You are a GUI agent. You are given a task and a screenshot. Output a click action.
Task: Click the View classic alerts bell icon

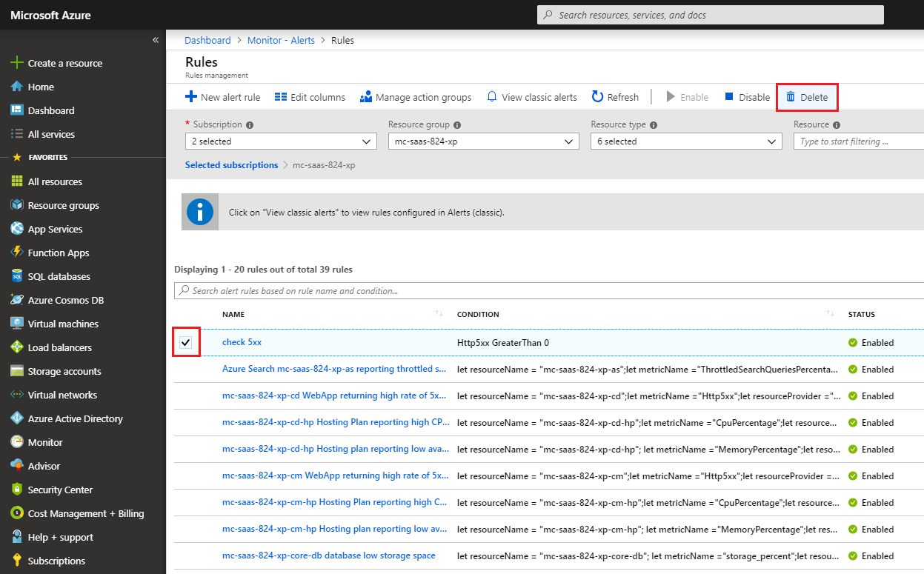pyautogui.click(x=492, y=97)
